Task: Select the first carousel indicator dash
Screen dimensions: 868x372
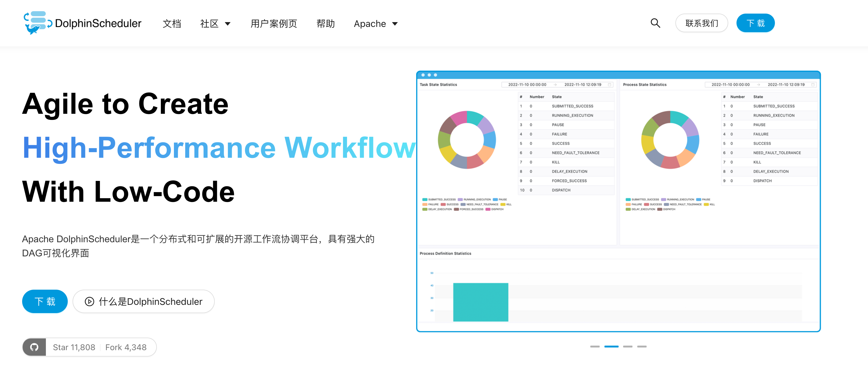Action: pyautogui.click(x=595, y=346)
